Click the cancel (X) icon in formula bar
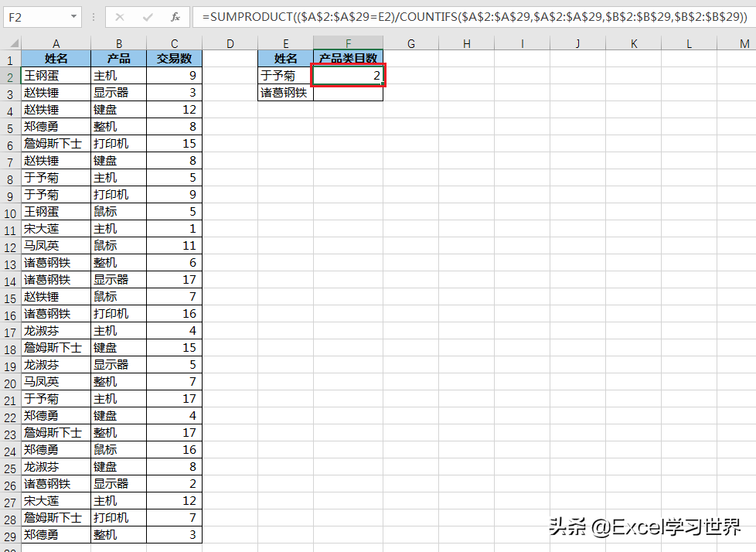The height and width of the screenshot is (552, 756). tap(120, 17)
